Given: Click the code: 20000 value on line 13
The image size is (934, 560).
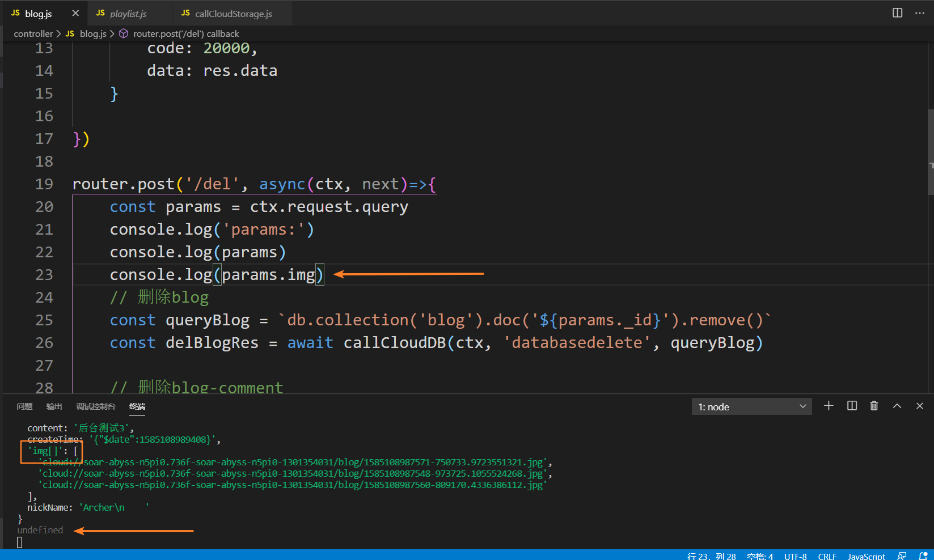Looking at the screenshot, I should [226, 48].
